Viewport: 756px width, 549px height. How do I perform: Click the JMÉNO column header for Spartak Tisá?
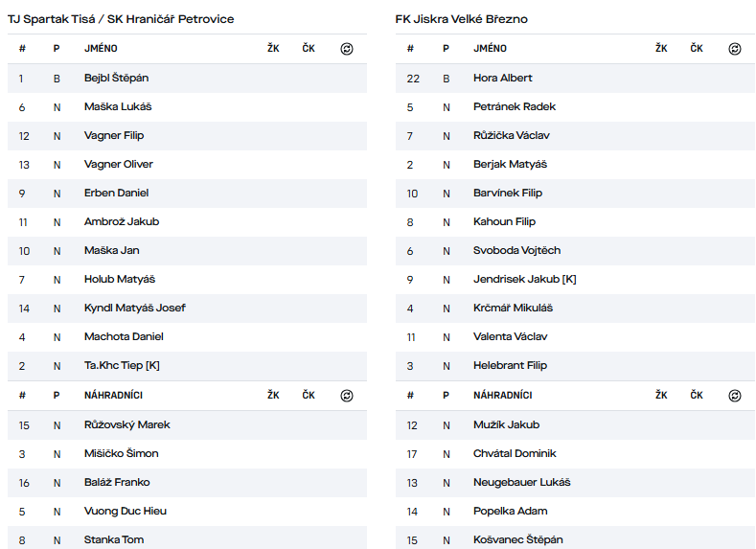click(101, 49)
